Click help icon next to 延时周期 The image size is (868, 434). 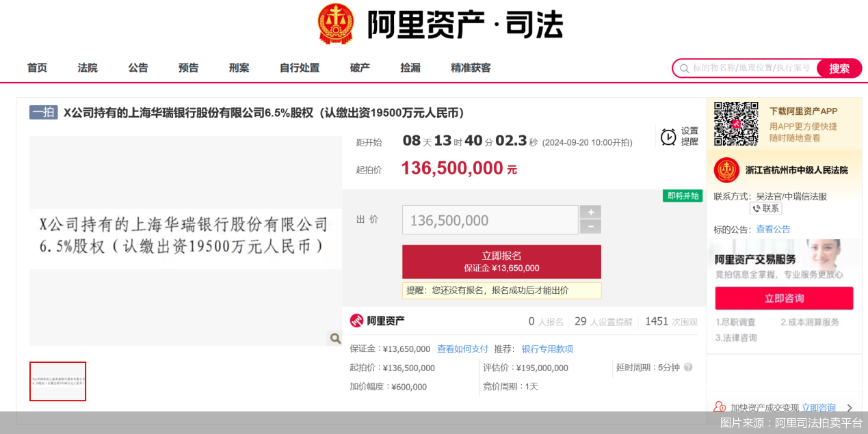[x=688, y=367]
